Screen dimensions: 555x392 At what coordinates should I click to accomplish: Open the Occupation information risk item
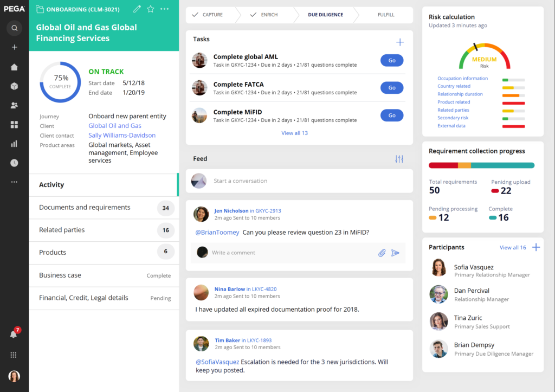tap(462, 79)
